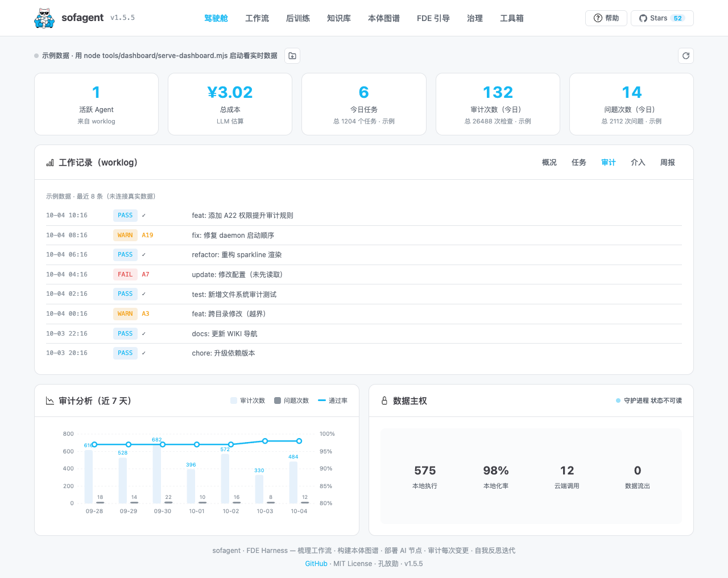The width and height of the screenshot is (728, 578).
Task: Open the 驾驶舱 nav tab
Action: click(x=216, y=18)
